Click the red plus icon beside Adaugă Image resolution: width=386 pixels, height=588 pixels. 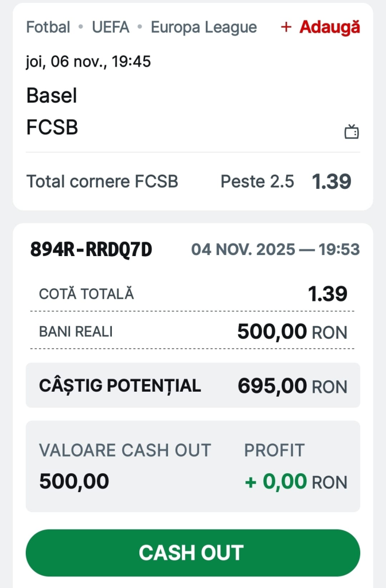(286, 27)
